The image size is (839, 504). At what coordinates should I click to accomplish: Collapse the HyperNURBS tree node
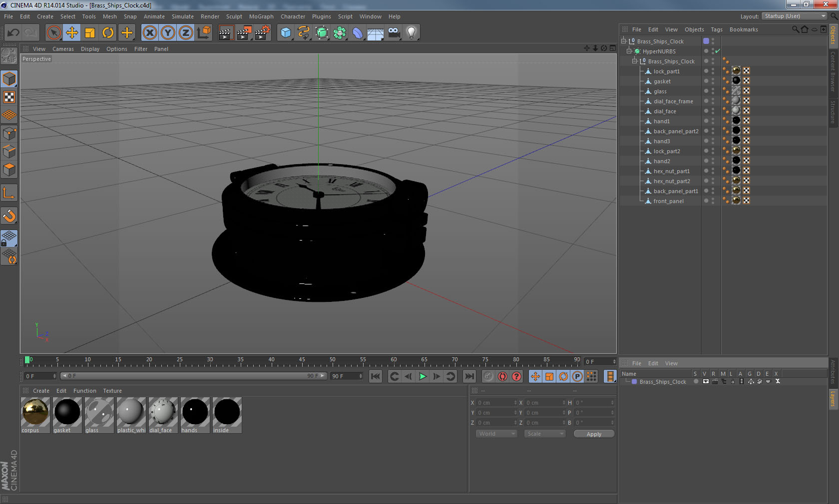coord(629,51)
